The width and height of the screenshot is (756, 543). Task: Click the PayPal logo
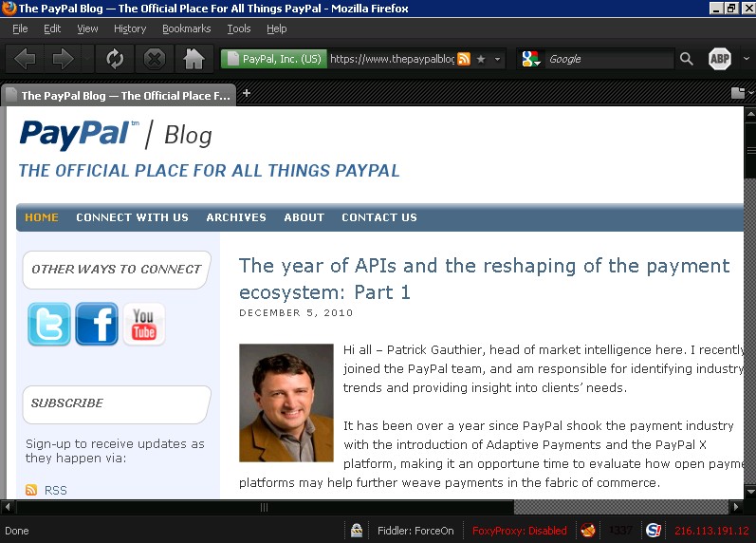pos(79,134)
